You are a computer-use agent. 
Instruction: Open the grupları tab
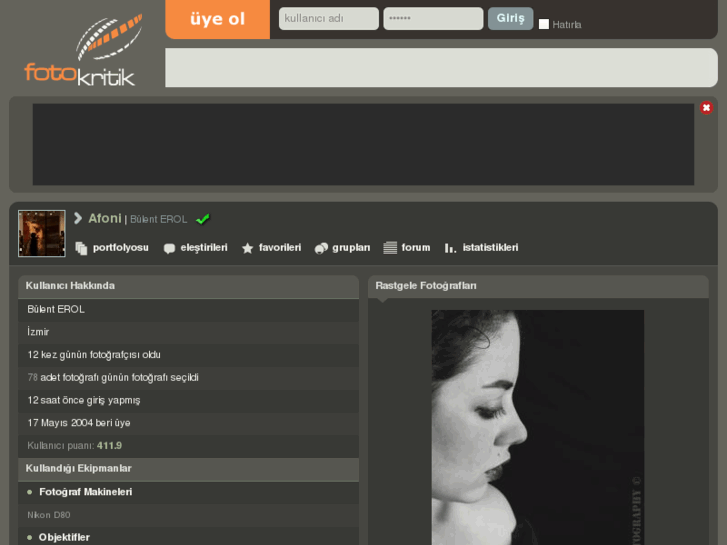351,248
